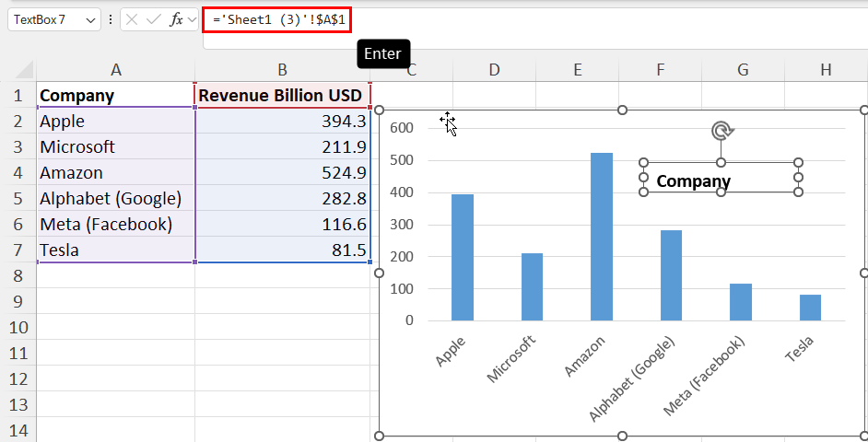Screen dimensions: 868x442
Task: Select column F header
Action: pyautogui.click(x=661, y=70)
